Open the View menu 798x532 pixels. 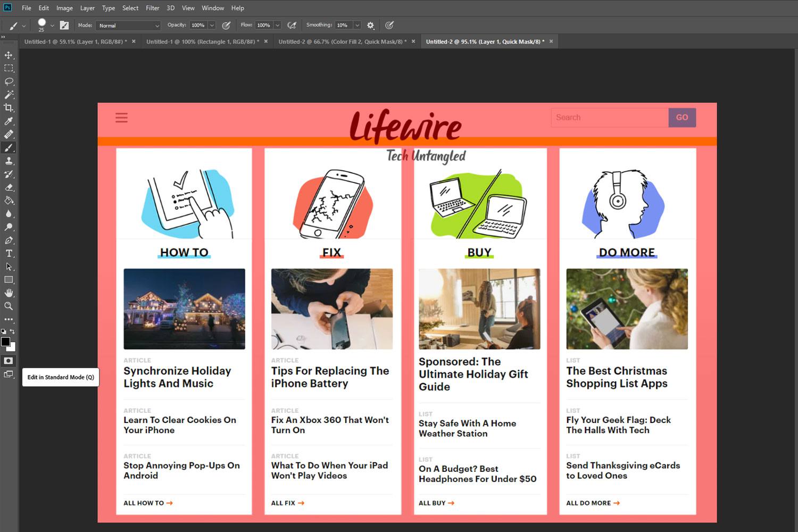click(x=188, y=8)
